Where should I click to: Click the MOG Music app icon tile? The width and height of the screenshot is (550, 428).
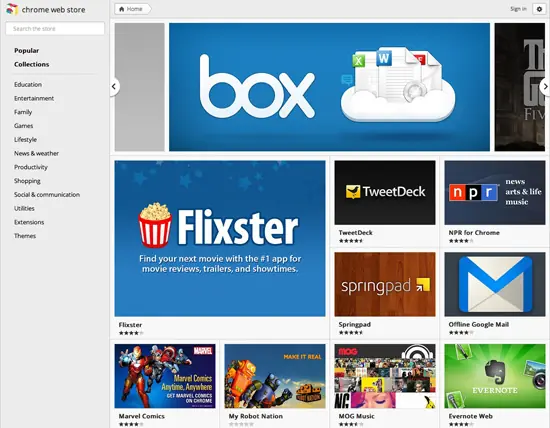[x=385, y=376]
